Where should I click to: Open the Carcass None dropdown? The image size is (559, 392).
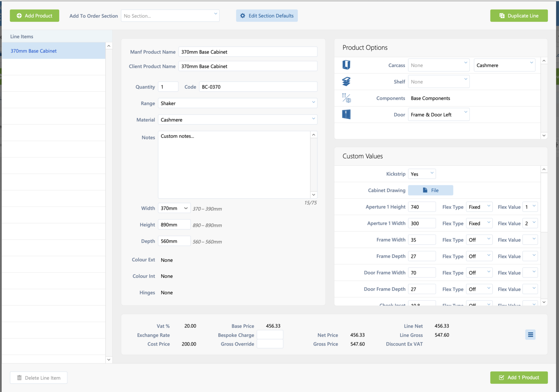tap(439, 65)
